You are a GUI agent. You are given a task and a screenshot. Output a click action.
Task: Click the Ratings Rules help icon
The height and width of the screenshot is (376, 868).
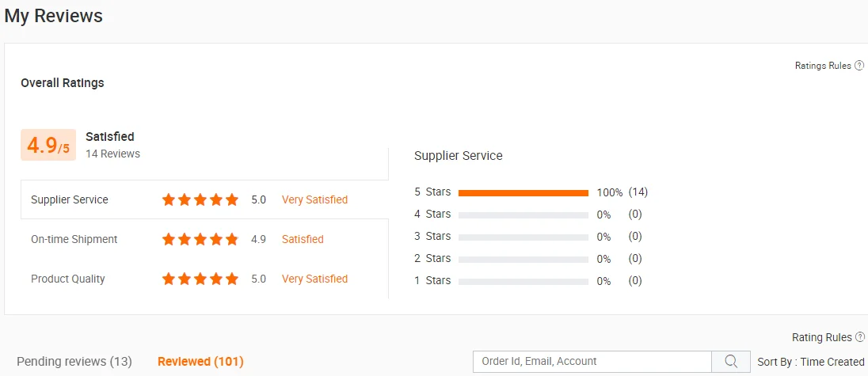859,66
